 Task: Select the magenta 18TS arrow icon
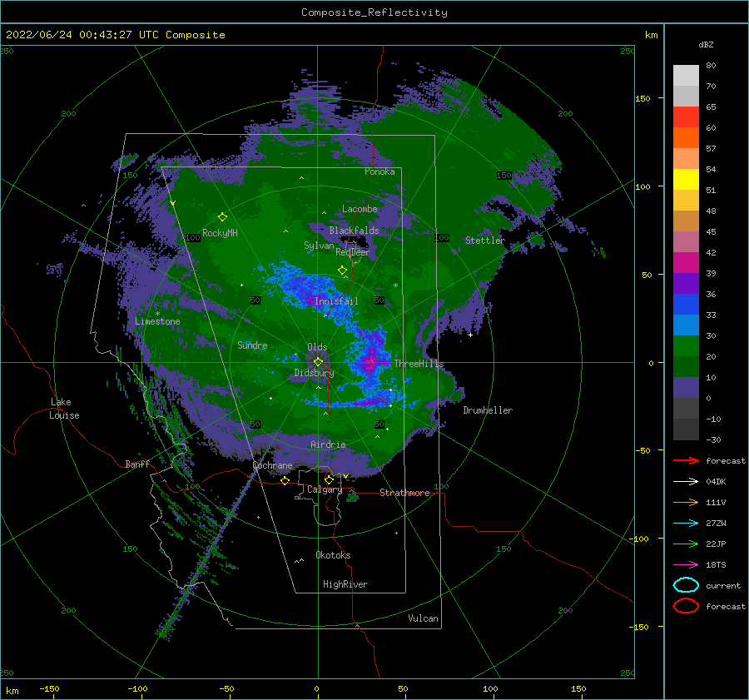pyautogui.click(x=686, y=565)
